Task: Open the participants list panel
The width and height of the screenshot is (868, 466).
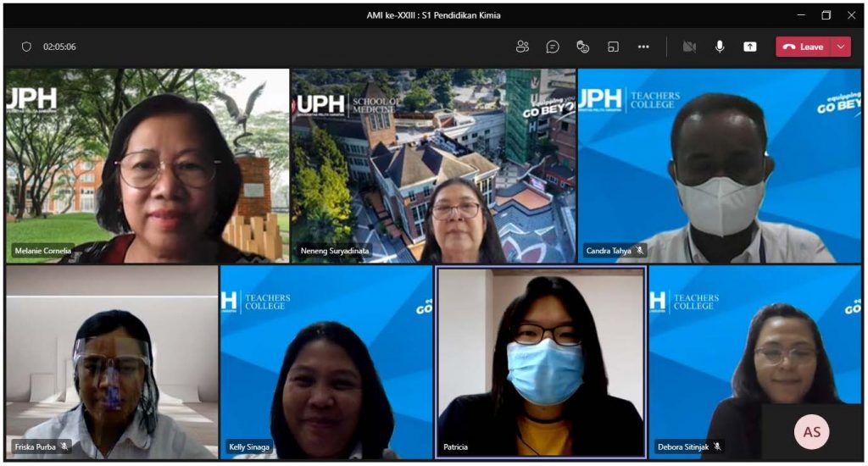Action: point(522,47)
